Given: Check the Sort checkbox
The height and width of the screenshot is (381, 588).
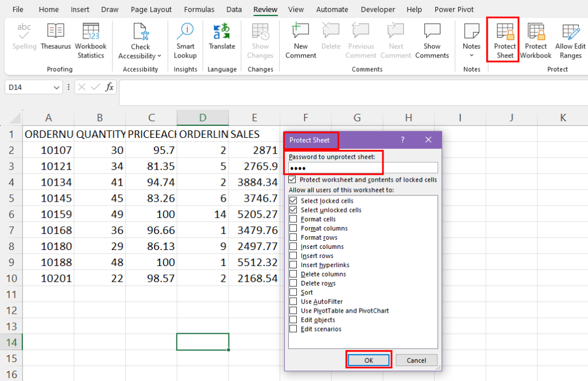Looking at the screenshot, I should point(293,292).
